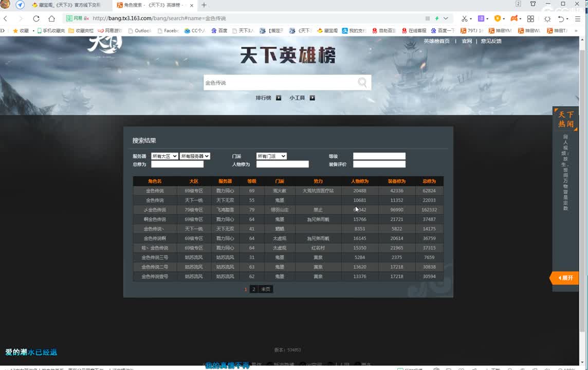Click inside the 等级 input field
The image size is (588, 370).
(379, 156)
